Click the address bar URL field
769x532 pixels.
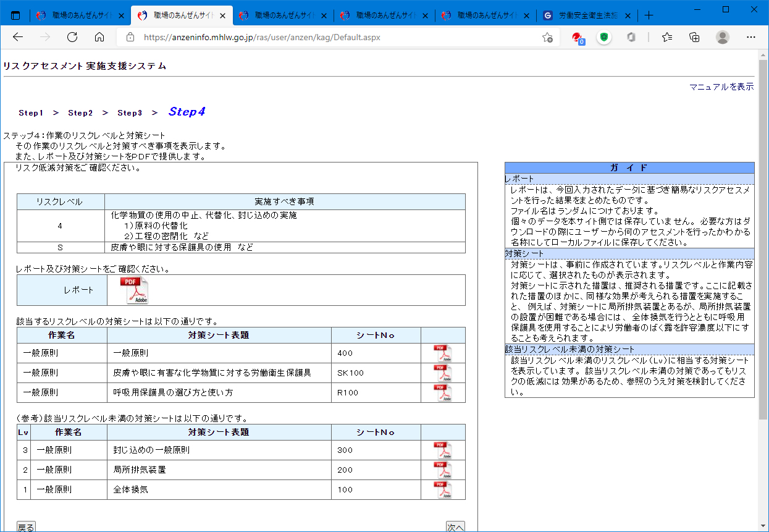click(334, 37)
